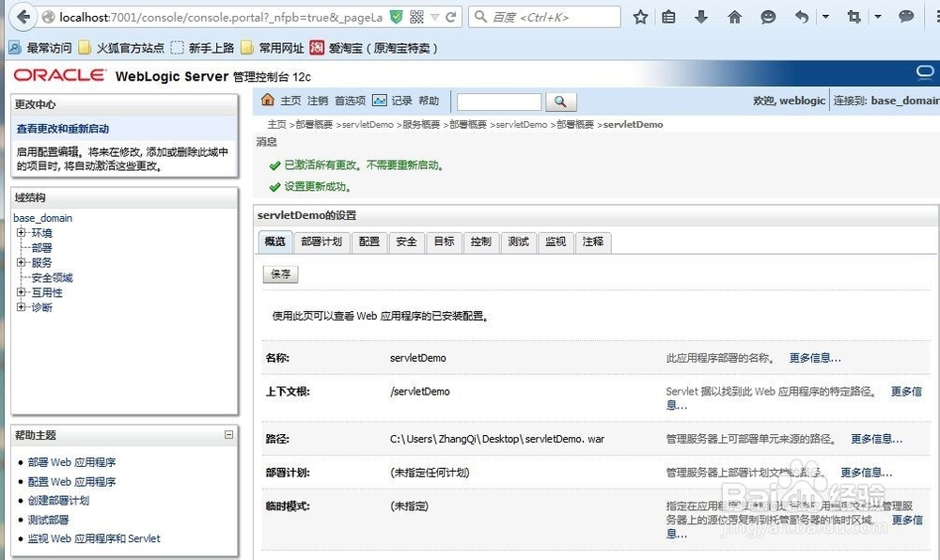This screenshot has width=940, height=560.
Task: Open 常用网址 bookmark folder
Action: point(273,48)
